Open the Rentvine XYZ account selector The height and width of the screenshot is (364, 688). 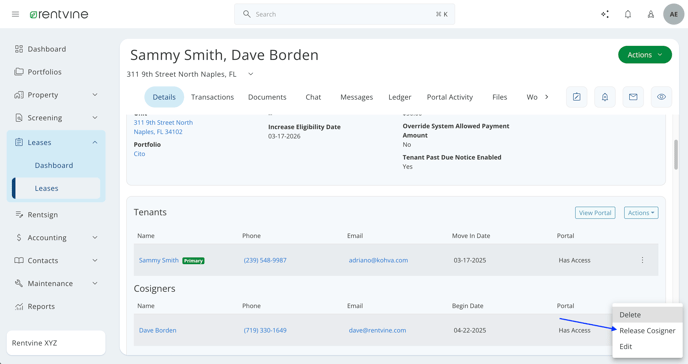pyautogui.click(x=56, y=343)
